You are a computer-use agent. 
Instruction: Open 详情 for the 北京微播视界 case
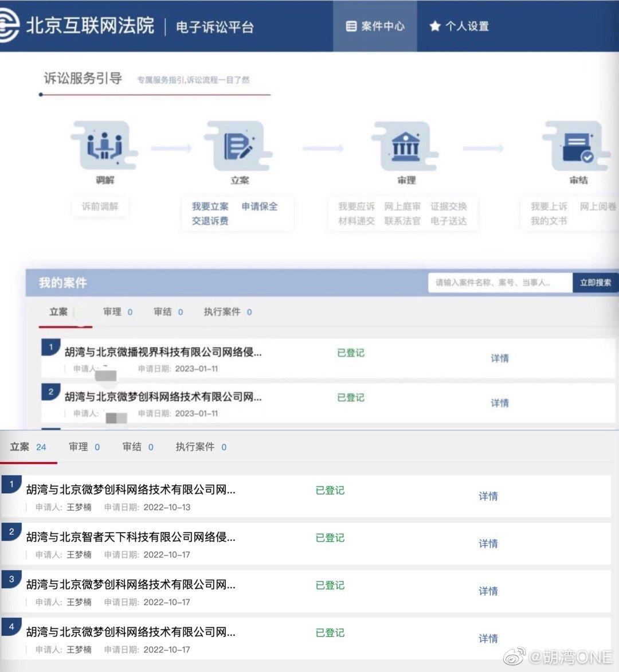click(x=499, y=358)
